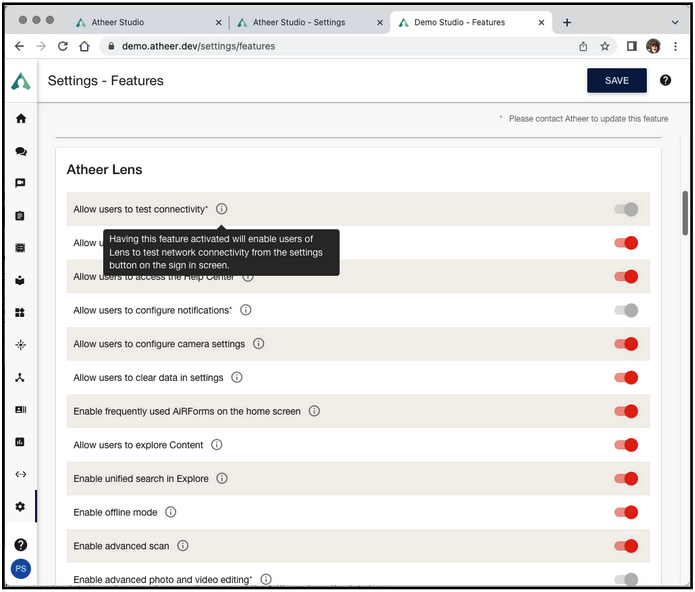Open the book reader sidebar icon
This screenshot has height=592, width=695.
tap(20, 280)
